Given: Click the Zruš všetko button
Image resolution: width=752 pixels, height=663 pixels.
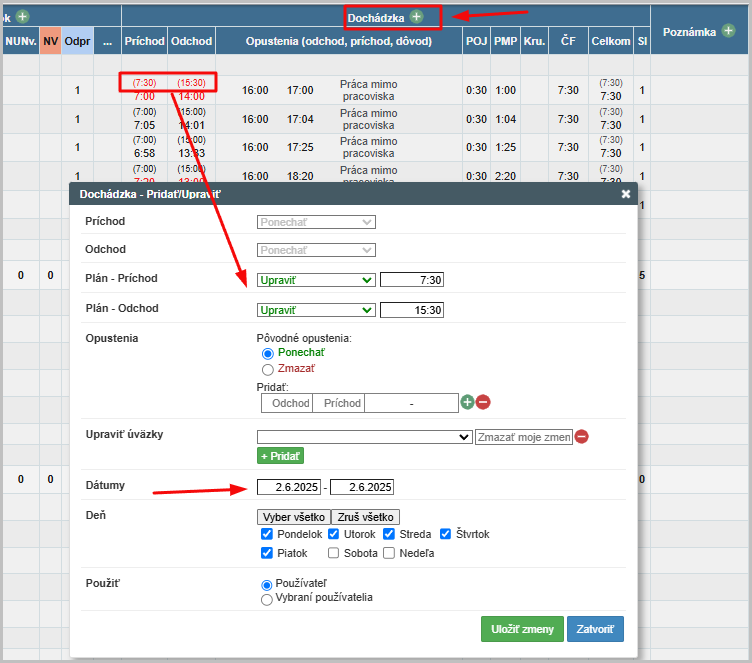Looking at the screenshot, I should 365,517.
